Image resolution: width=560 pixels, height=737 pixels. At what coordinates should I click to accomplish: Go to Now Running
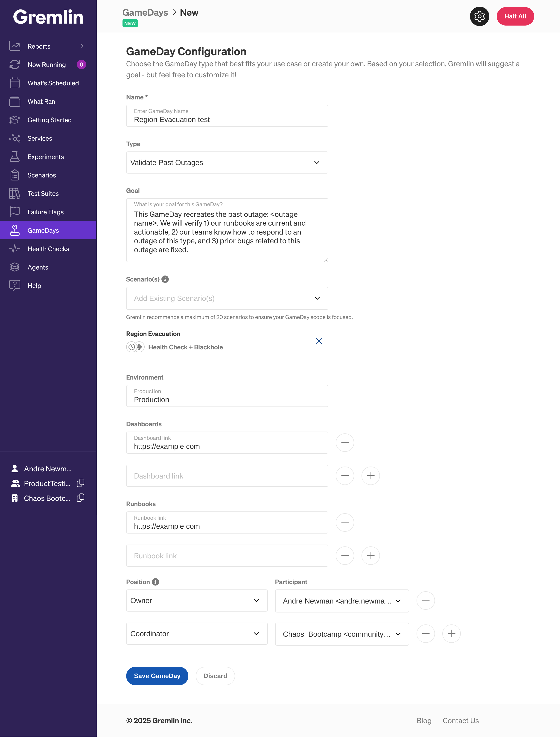[x=46, y=65]
